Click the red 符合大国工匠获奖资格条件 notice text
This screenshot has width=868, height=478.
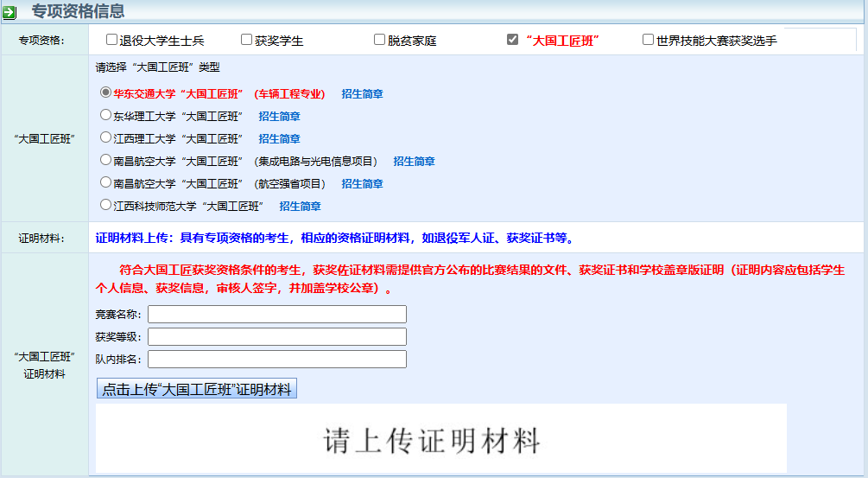coord(470,279)
